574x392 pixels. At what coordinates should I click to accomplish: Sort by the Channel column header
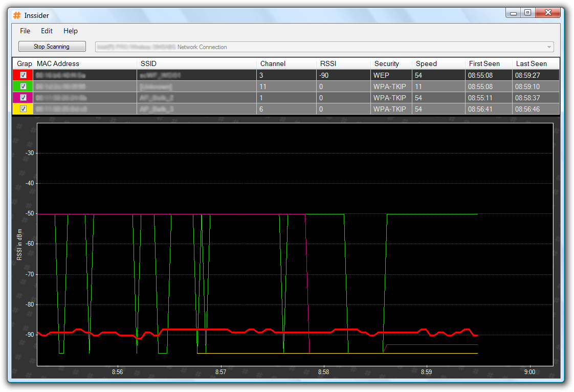point(286,64)
